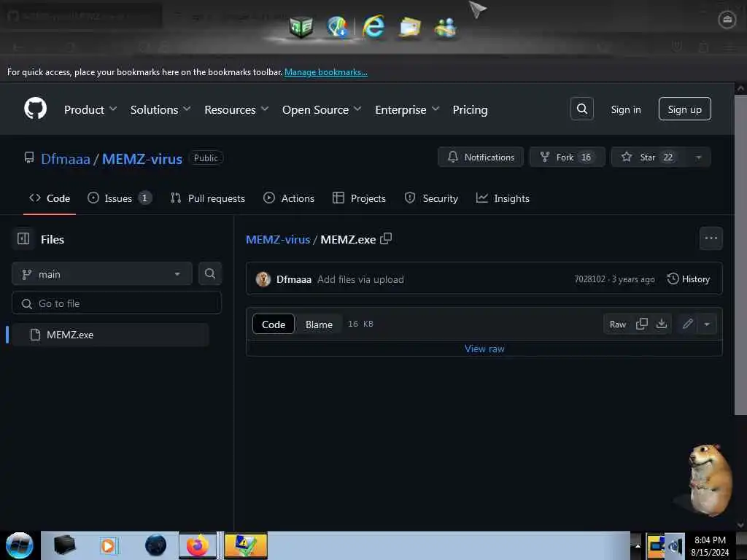Copy raw file contents icon
This screenshot has width=747, height=560.
click(642, 324)
